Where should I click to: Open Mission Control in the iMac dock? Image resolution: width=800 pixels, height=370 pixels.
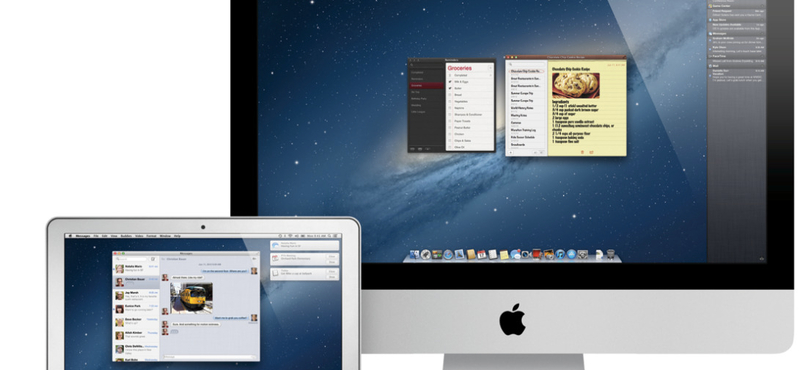tap(437, 254)
